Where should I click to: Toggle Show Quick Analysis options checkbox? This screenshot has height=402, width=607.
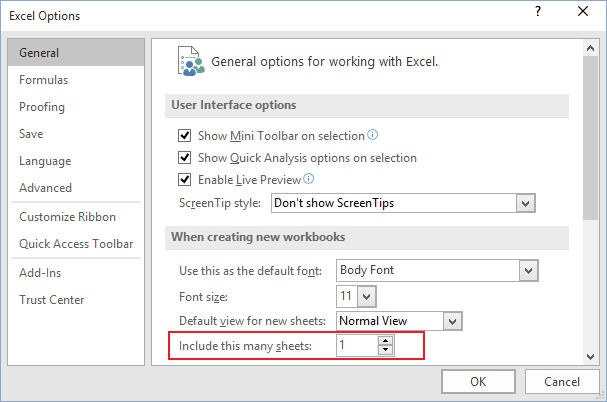pyautogui.click(x=184, y=158)
